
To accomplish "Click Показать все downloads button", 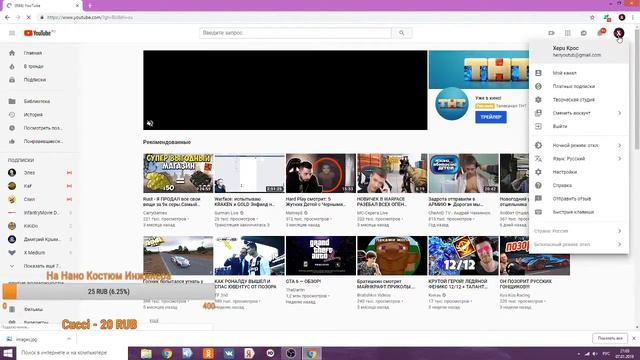I will coord(610,338).
